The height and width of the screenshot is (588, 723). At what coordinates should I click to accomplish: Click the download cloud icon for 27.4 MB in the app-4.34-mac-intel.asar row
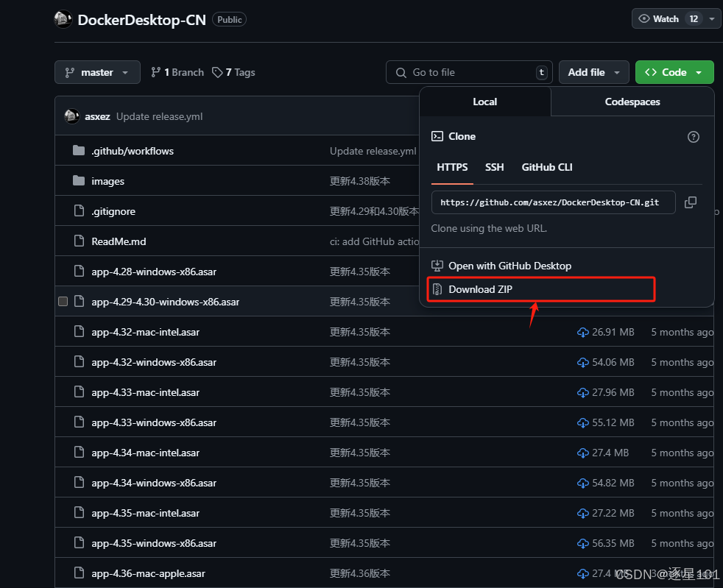click(x=583, y=453)
